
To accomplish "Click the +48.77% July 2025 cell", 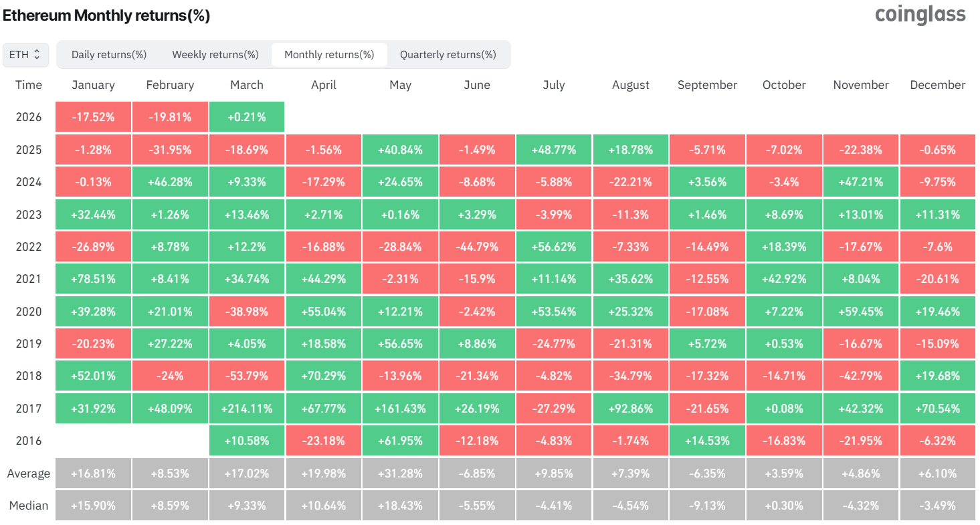I will [x=554, y=150].
